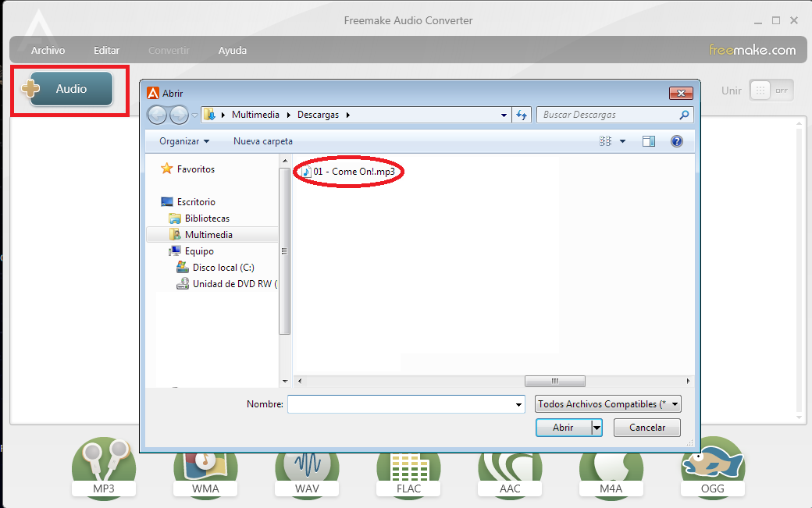Create a Nueva carpeta
812x508 pixels.
point(263,141)
